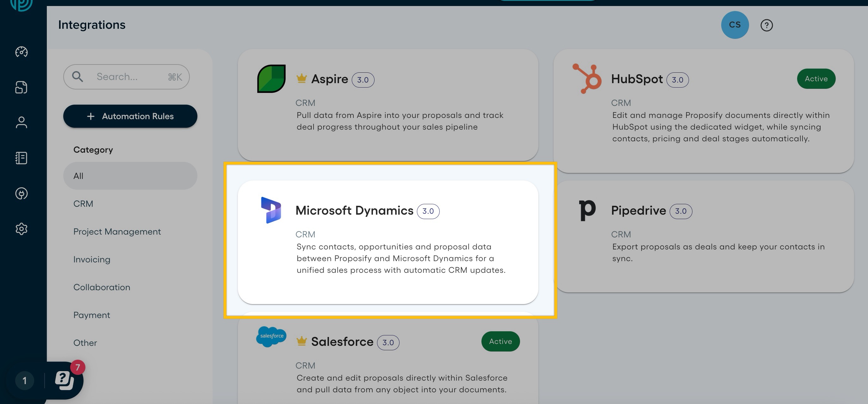868x404 pixels.
Task: Click the Proposify logo at top left
Action: pos(22,4)
